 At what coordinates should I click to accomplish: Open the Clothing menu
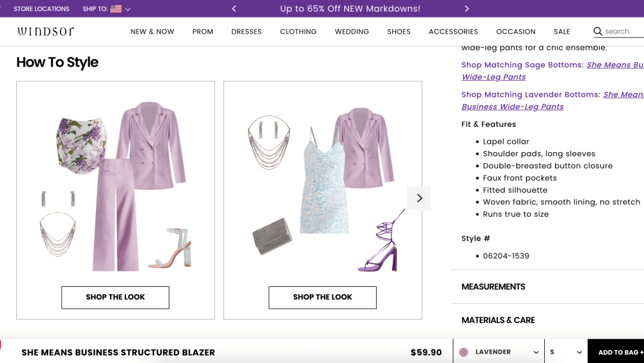click(298, 32)
